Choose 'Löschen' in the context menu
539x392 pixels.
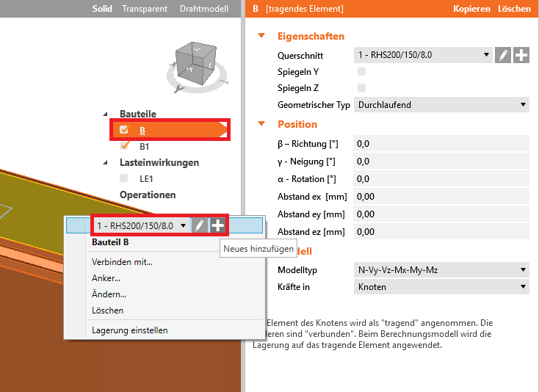(108, 311)
